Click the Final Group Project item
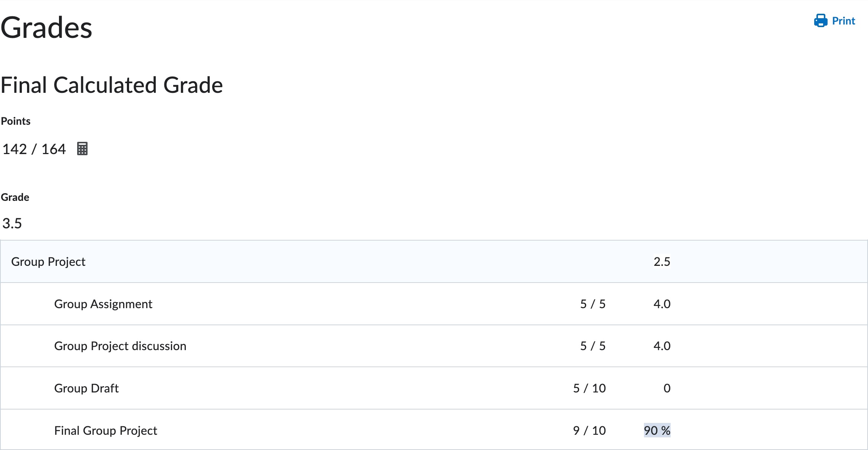This screenshot has height=450, width=868. click(106, 431)
